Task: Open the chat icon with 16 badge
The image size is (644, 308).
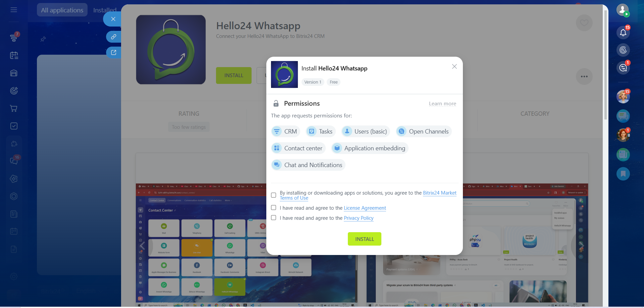Action: (14, 161)
